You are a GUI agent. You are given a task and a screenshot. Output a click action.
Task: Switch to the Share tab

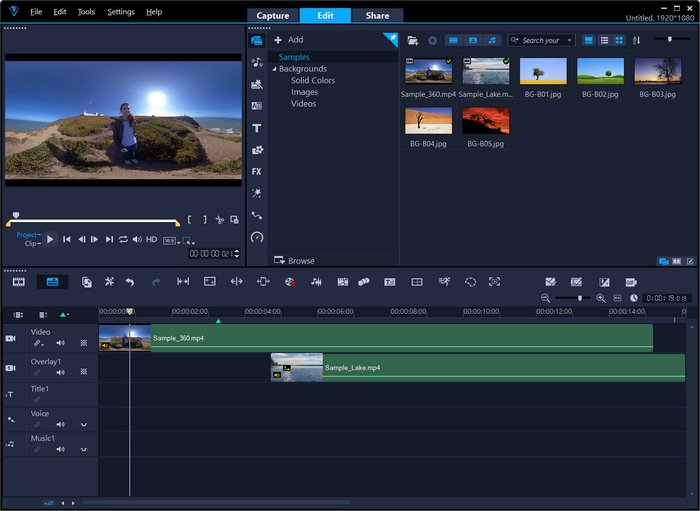377,16
